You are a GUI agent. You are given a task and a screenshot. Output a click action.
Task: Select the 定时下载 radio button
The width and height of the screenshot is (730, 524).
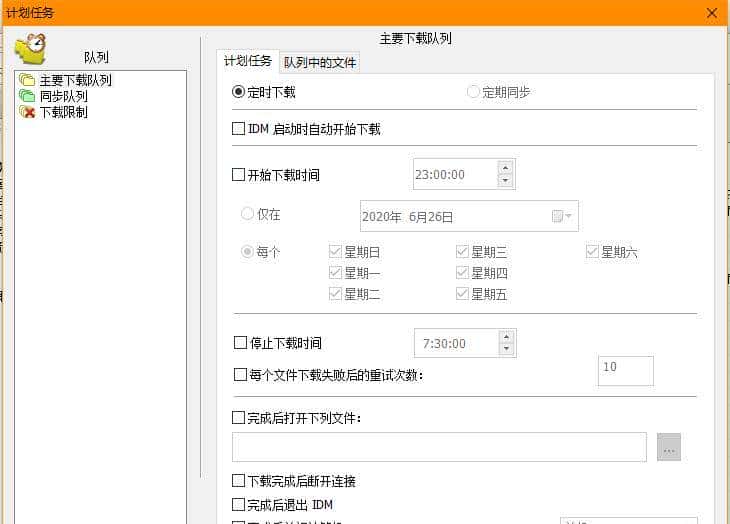tap(238, 92)
